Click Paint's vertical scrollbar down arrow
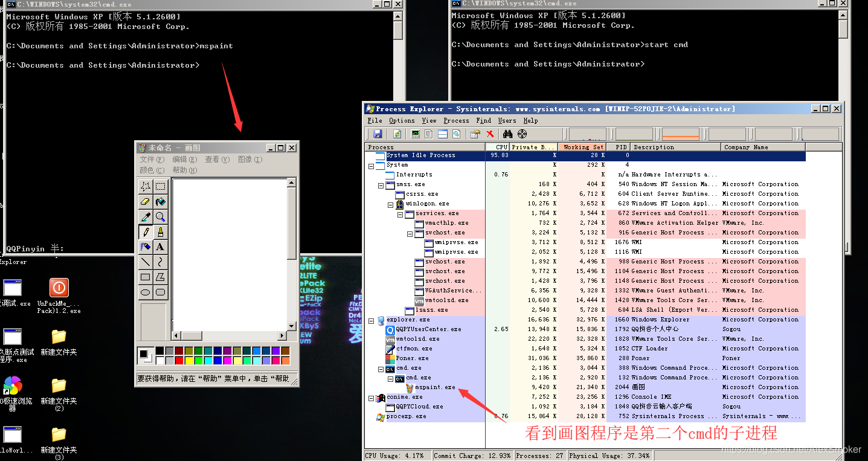The height and width of the screenshot is (461, 868). click(x=292, y=326)
